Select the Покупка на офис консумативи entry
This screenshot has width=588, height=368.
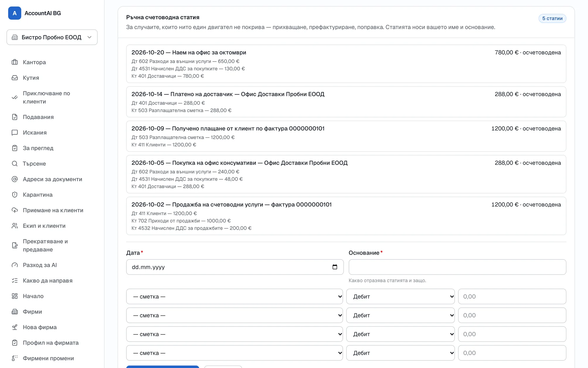pyautogui.click(x=346, y=174)
